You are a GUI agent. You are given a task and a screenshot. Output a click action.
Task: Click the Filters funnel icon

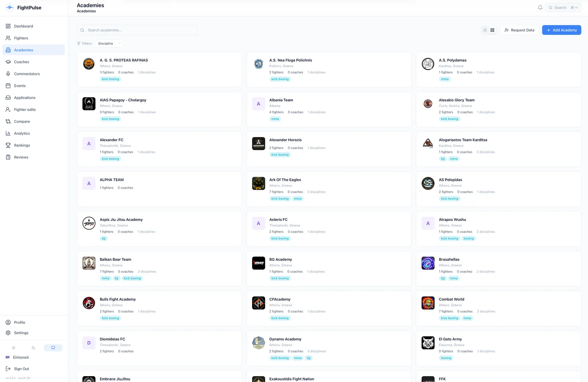pyautogui.click(x=79, y=43)
